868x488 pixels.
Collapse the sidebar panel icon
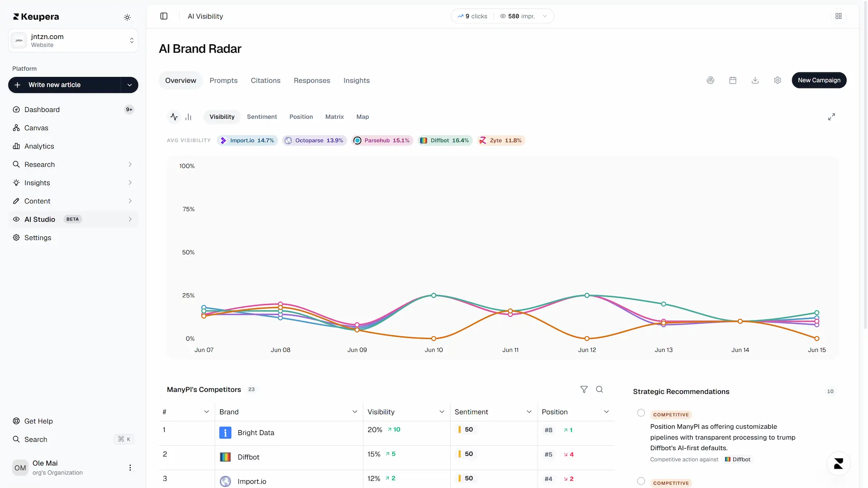point(164,16)
